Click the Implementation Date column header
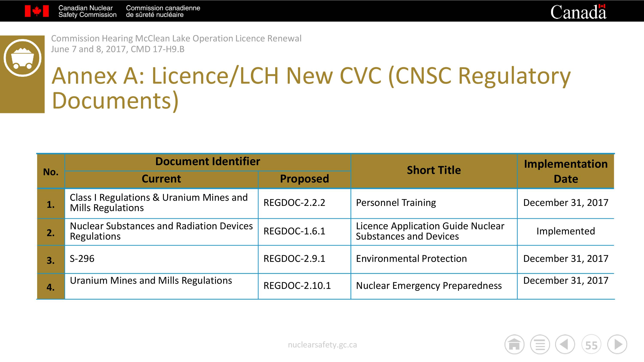This screenshot has width=644, height=362. [x=566, y=171]
